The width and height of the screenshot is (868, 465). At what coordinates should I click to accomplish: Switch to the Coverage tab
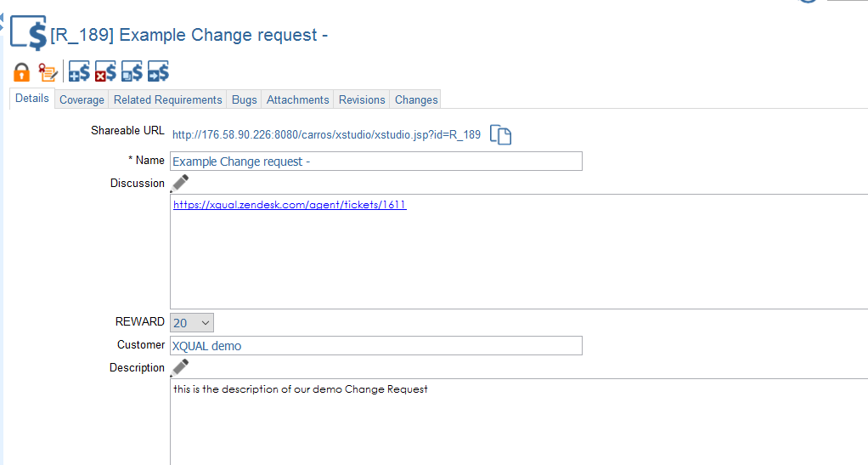pyautogui.click(x=82, y=99)
